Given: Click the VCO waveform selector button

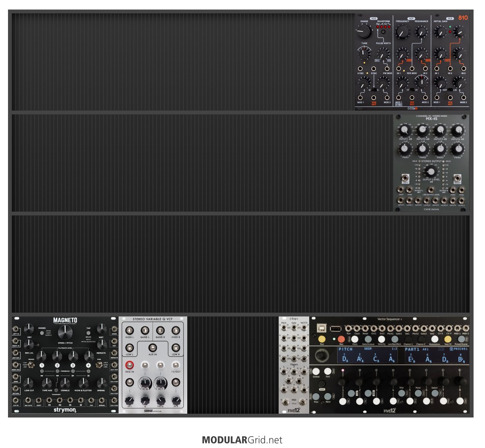Looking at the screenshot, I should click(x=383, y=32).
